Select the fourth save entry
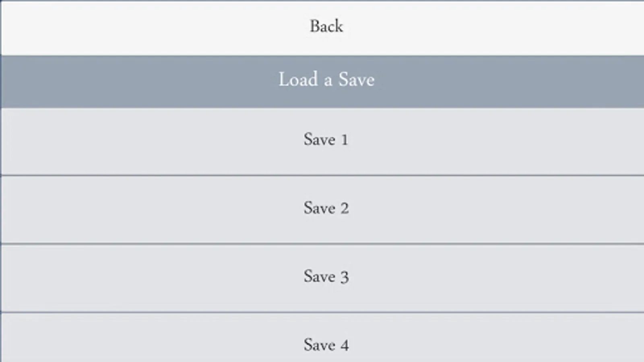 326,344
